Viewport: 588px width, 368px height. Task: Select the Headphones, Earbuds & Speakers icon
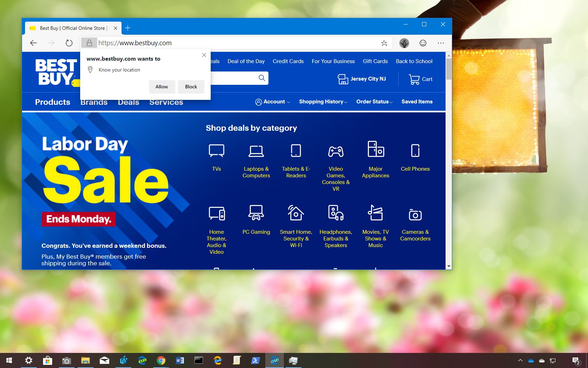point(336,213)
